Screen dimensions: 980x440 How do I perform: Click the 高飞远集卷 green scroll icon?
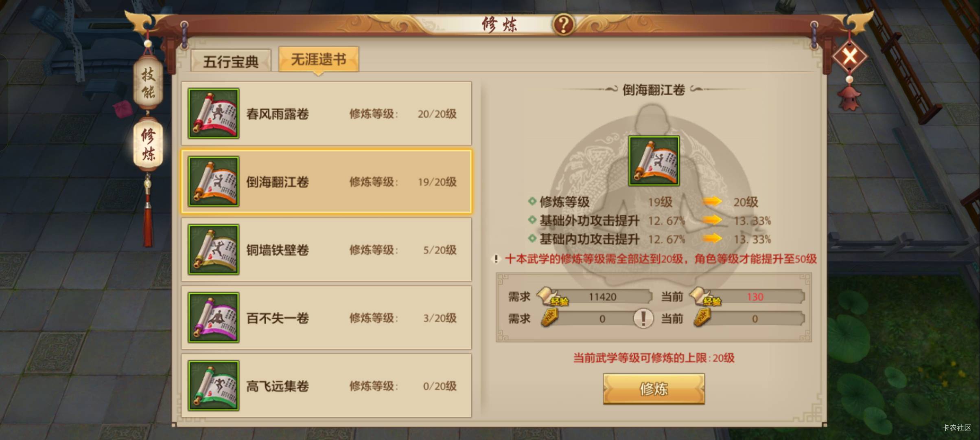click(214, 386)
